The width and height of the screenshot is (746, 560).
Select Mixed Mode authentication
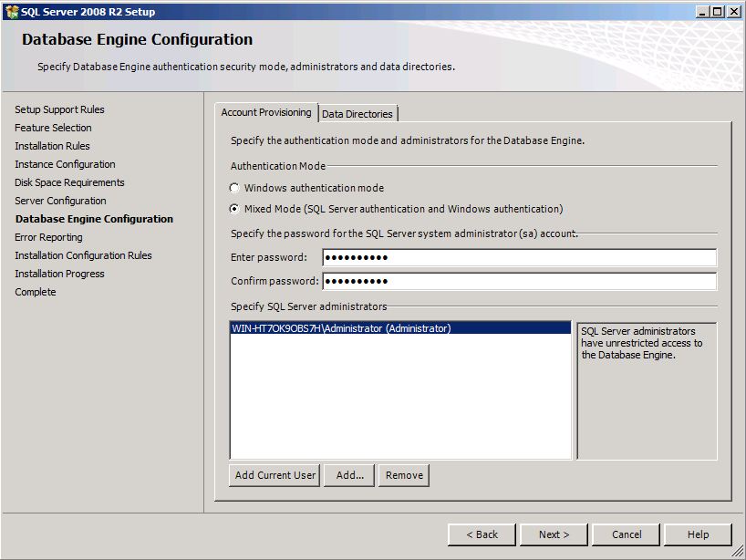pos(235,206)
